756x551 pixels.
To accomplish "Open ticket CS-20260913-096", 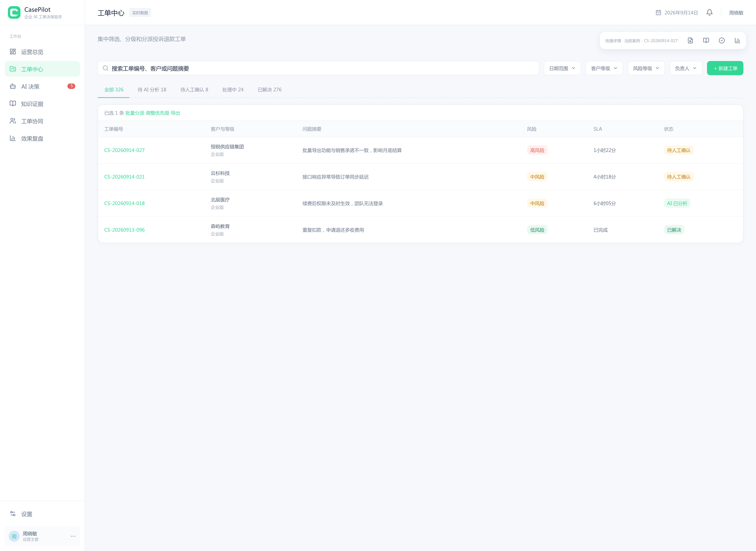I will coord(124,230).
